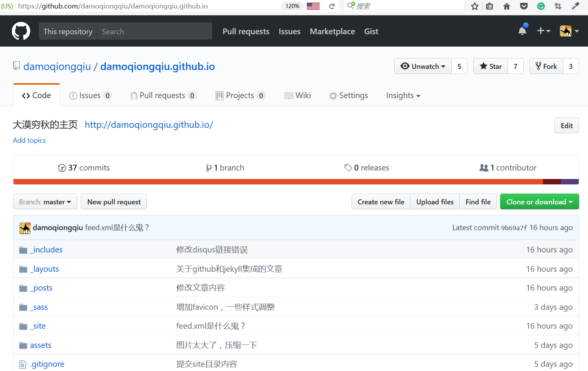
Task: Bookmark page with browser star icon
Action: click(x=475, y=6)
